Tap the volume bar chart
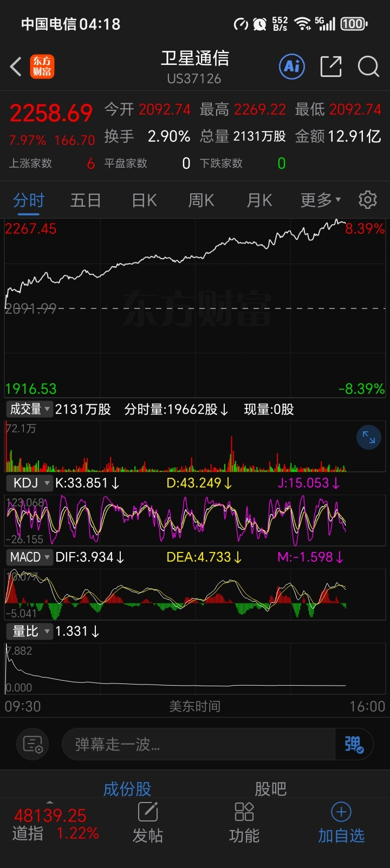The image size is (390, 868). coord(195,446)
